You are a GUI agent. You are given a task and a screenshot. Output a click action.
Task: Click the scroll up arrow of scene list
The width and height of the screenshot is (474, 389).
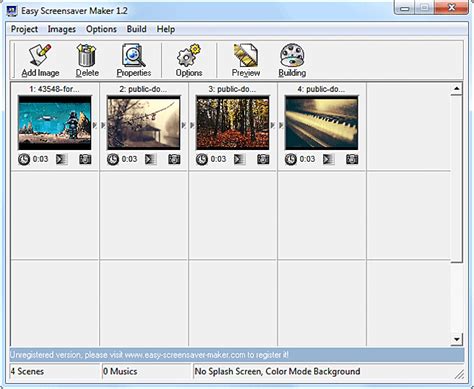click(456, 89)
